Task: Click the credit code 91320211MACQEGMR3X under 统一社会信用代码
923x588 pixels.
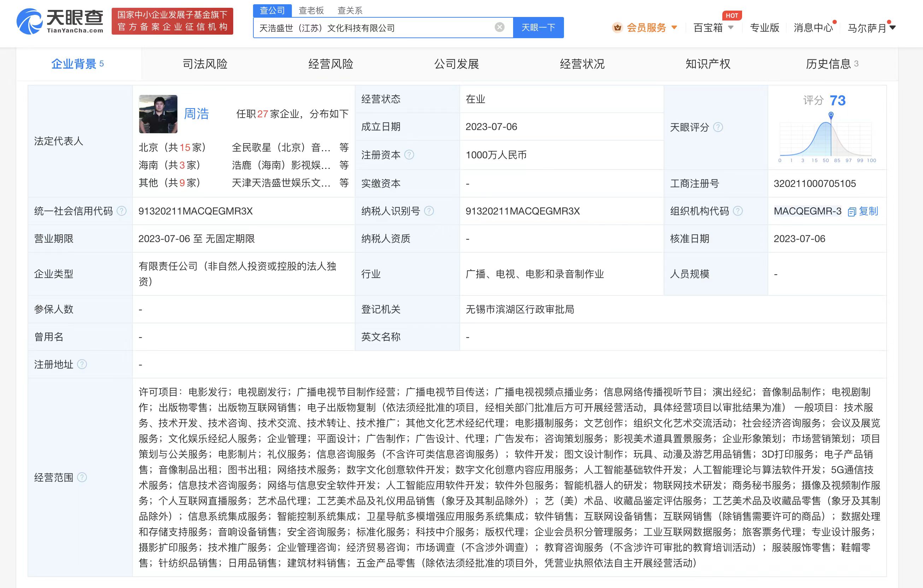Action: click(195, 211)
